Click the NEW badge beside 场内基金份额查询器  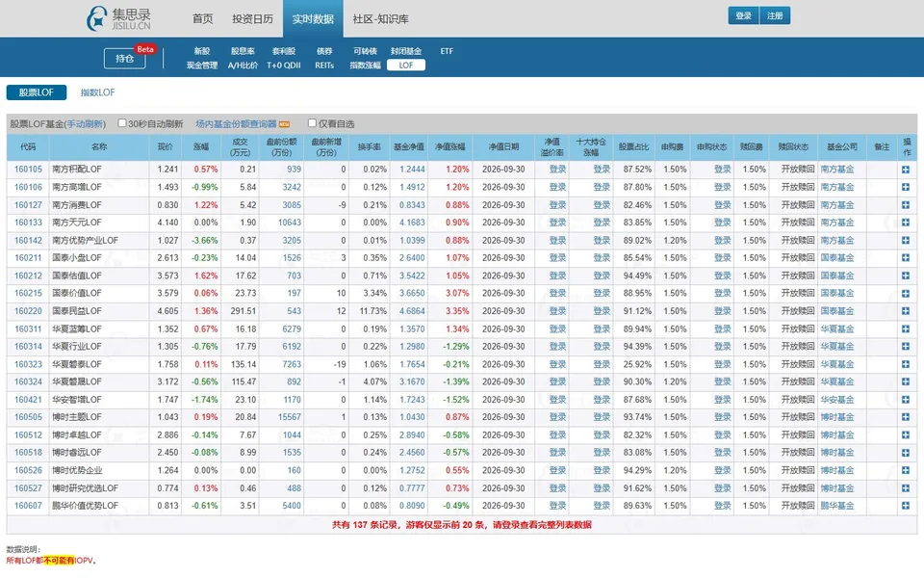pyautogui.click(x=284, y=124)
